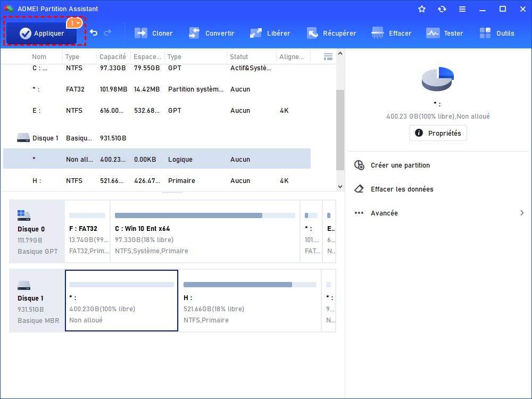Click Effacer les données
Image resolution: width=532 pixels, height=399 pixels.
[x=402, y=189]
